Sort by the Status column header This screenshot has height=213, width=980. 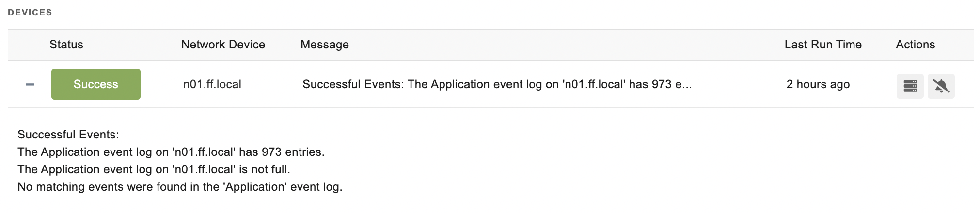click(x=66, y=45)
